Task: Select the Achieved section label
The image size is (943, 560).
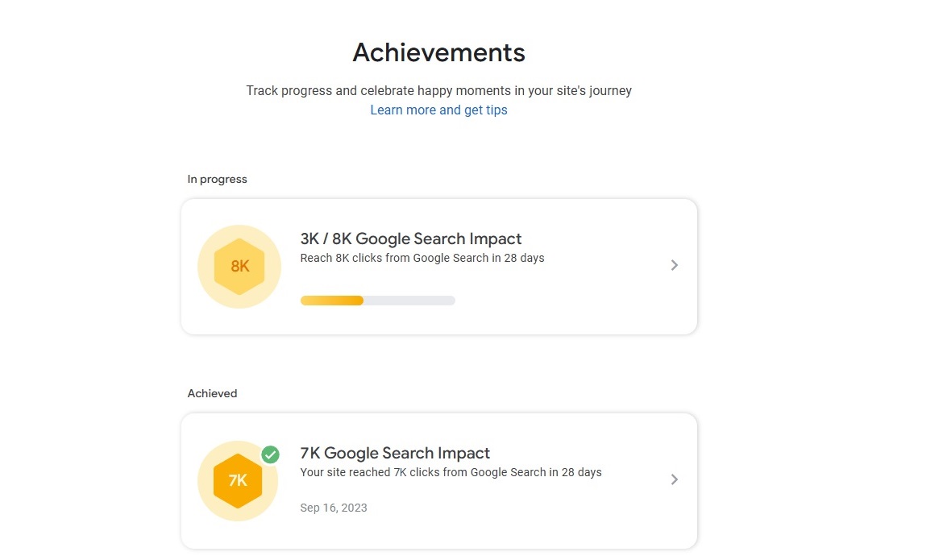Action: 212,393
